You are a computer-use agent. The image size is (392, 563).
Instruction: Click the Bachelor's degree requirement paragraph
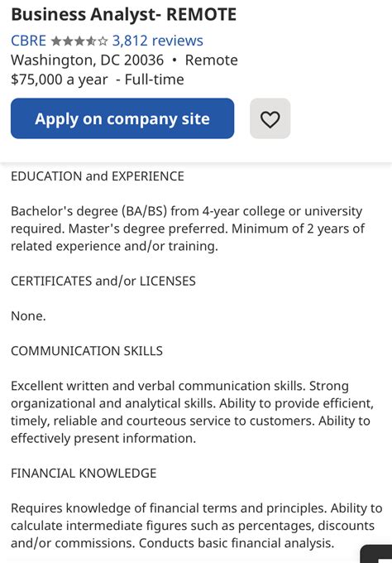point(188,229)
